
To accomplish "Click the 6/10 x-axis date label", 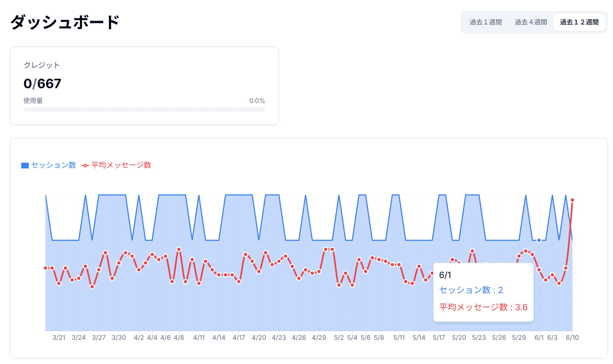I will (x=572, y=337).
